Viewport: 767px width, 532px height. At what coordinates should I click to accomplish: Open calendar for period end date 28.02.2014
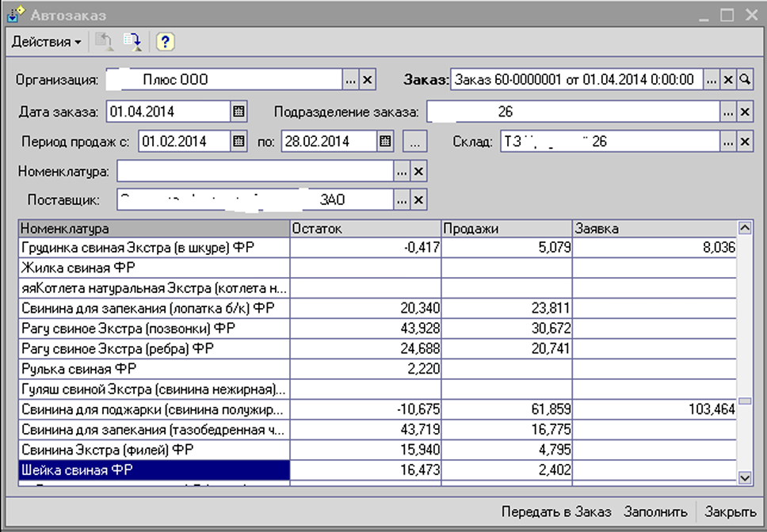(x=385, y=142)
